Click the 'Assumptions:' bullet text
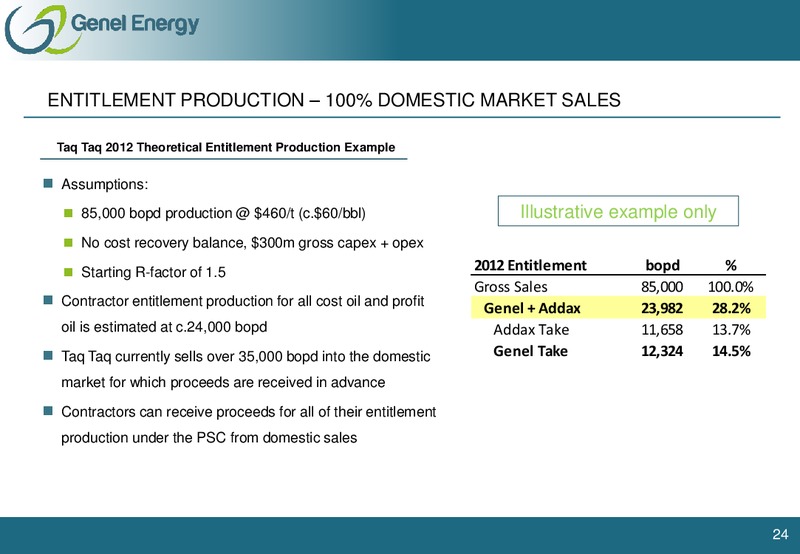Image resolution: width=800 pixels, height=554 pixels. pos(105,184)
